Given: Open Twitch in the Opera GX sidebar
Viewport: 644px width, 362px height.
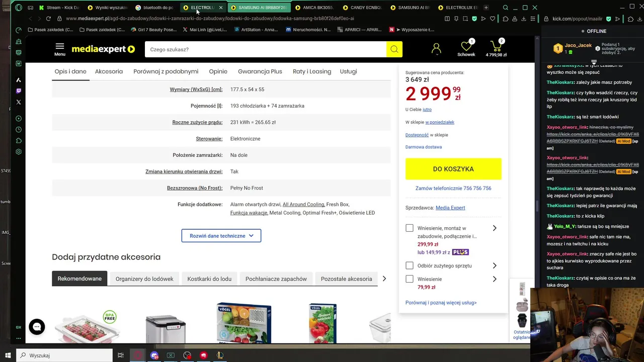Looking at the screenshot, I should click(19, 91).
